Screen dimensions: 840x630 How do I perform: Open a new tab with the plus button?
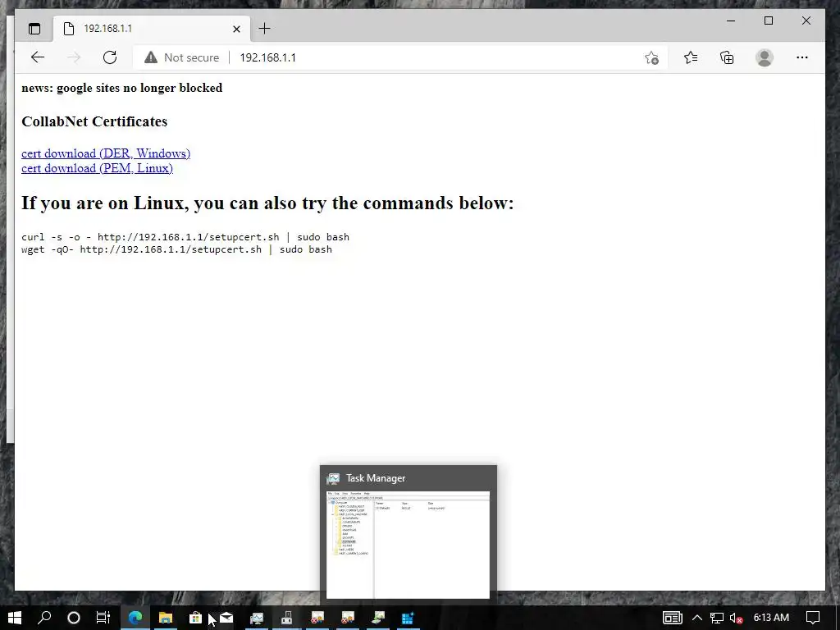click(x=264, y=29)
